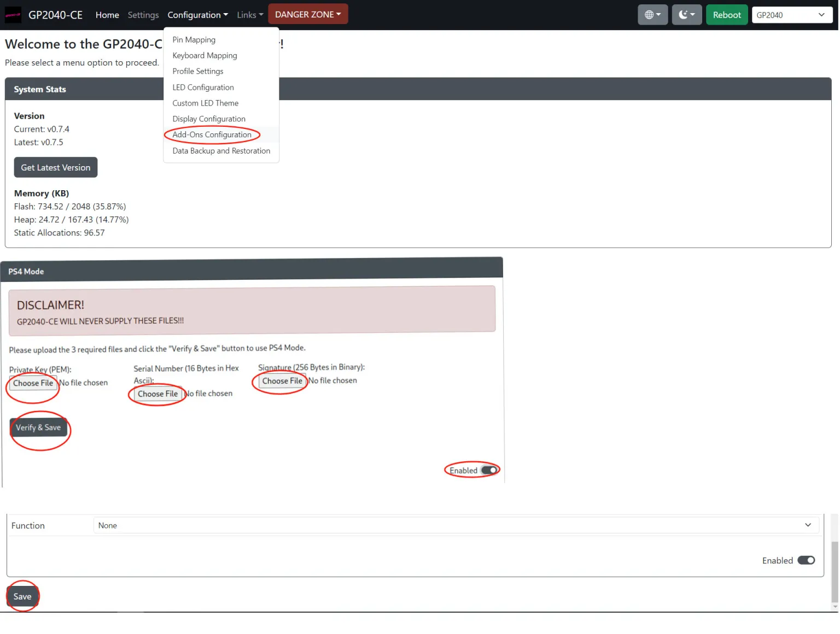Toggle the Enabled switch below Function
This screenshot has height=634, width=840.
(806, 560)
